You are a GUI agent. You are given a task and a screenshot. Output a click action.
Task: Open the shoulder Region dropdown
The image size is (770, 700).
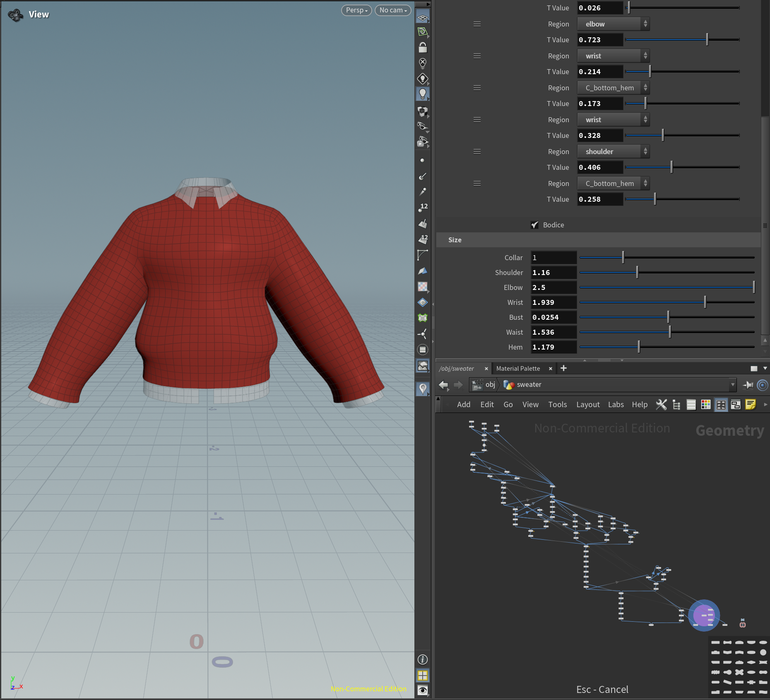pos(613,152)
